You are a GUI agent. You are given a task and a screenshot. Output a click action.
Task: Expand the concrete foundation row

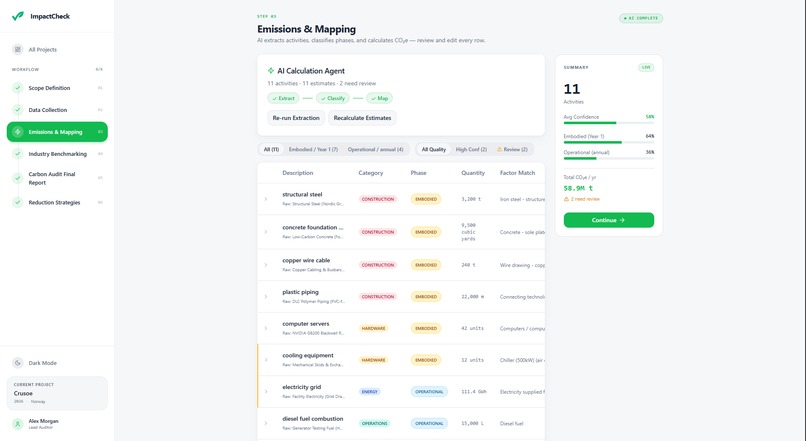[266, 231]
